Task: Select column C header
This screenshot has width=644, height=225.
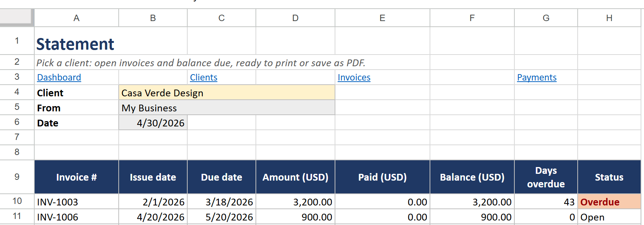Action: click(222, 18)
